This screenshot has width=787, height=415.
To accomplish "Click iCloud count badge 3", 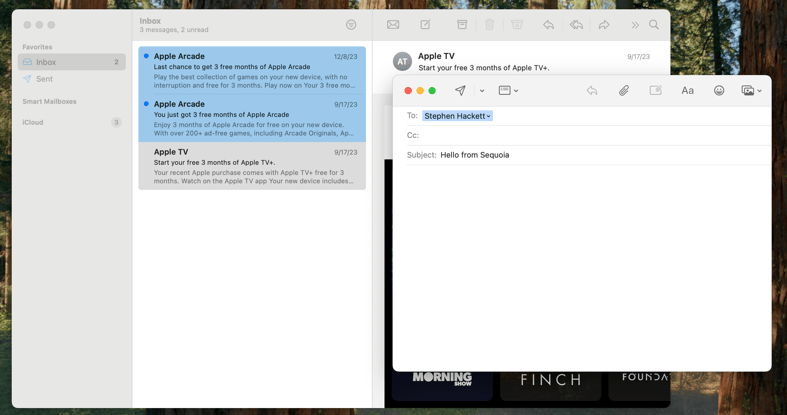I will [116, 122].
